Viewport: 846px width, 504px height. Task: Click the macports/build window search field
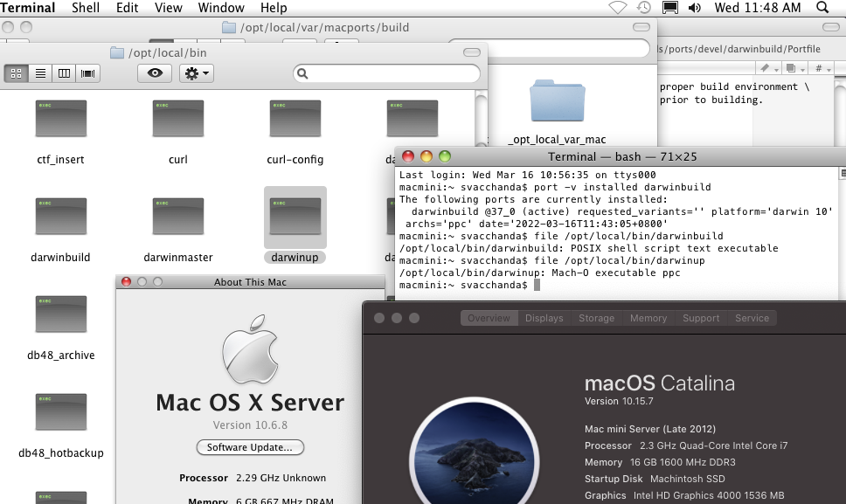[548, 48]
